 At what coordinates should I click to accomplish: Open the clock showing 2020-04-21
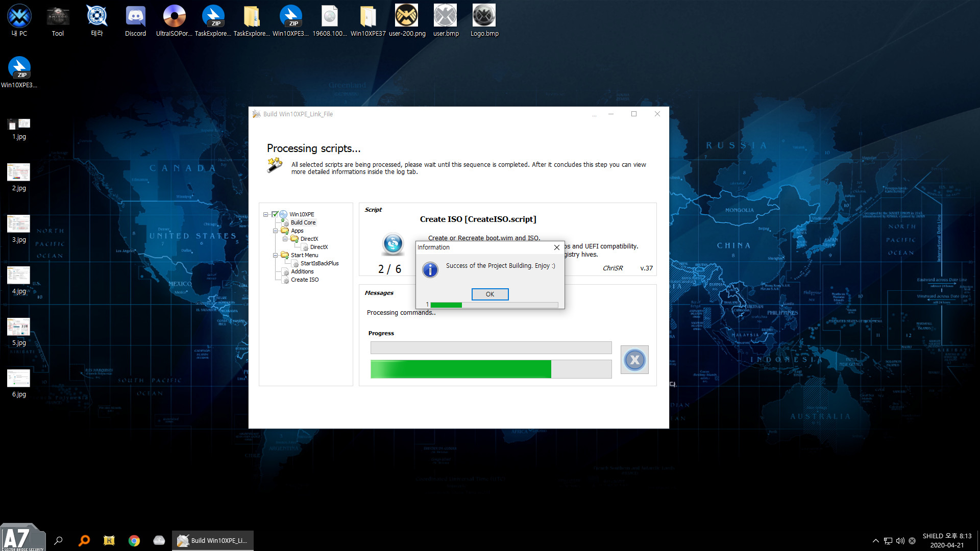(947, 541)
